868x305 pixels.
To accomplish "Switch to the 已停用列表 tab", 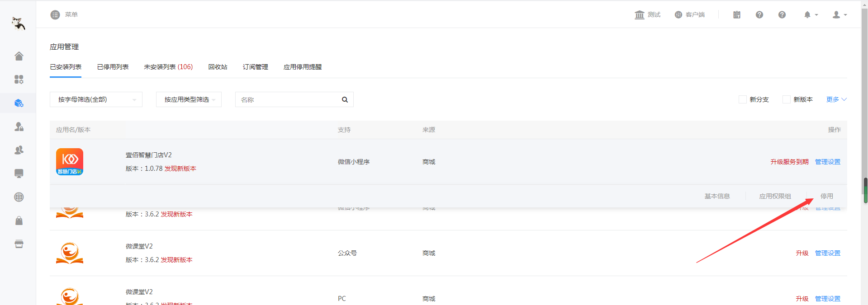I will click(x=113, y=67).
